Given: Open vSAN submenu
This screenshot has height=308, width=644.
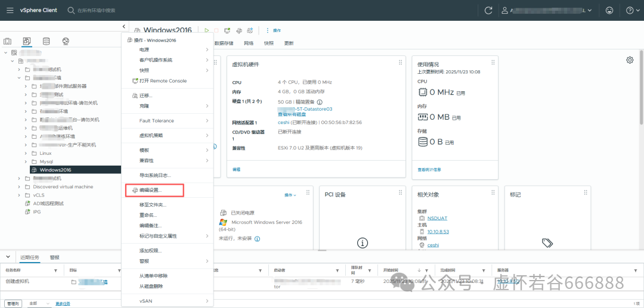Looking at the screenshot, I should [x=168, y=301].
